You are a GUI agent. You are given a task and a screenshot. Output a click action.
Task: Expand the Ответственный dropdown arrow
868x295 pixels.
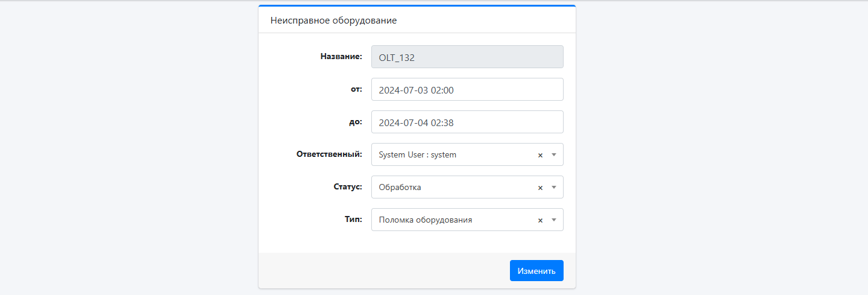[x=554, y=154]
